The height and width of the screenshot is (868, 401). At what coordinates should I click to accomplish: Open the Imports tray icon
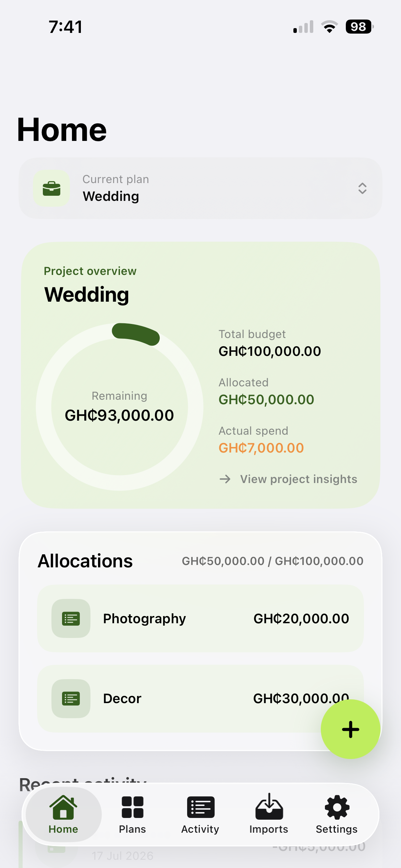tap(269, 806)
